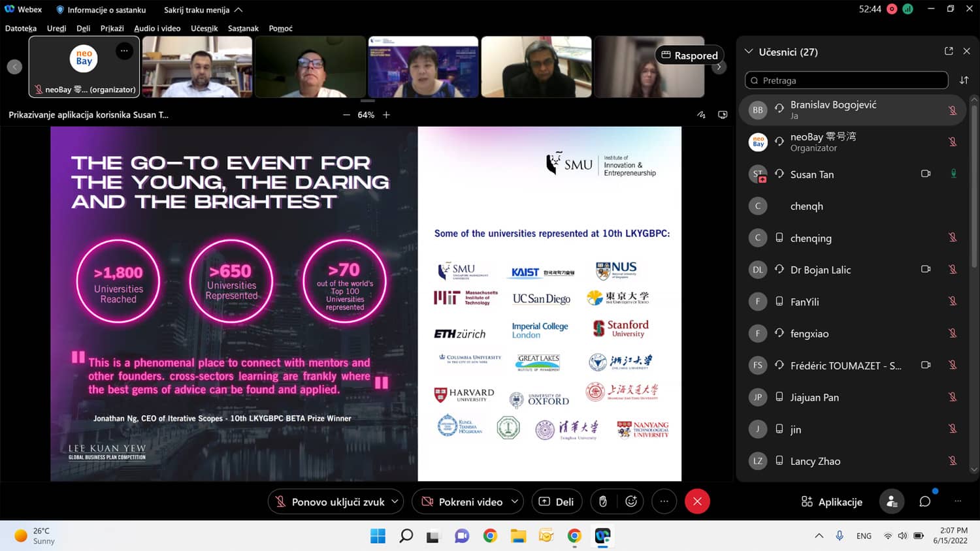
Task: Open the Datoteka menu
Action: click(21, 28)
